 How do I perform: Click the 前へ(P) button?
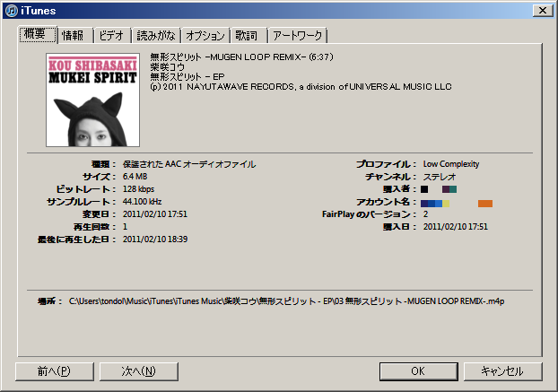(x=55, y=371)
